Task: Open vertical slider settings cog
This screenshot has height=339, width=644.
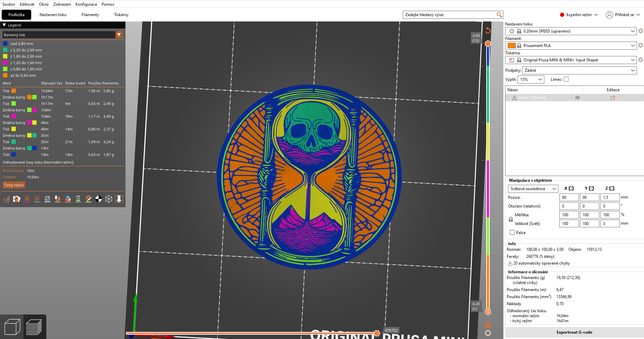Action: pos(488,333)
